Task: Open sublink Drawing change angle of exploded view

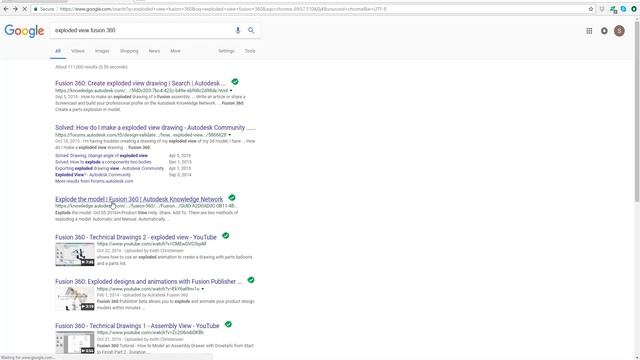Action: click(102, 156)
